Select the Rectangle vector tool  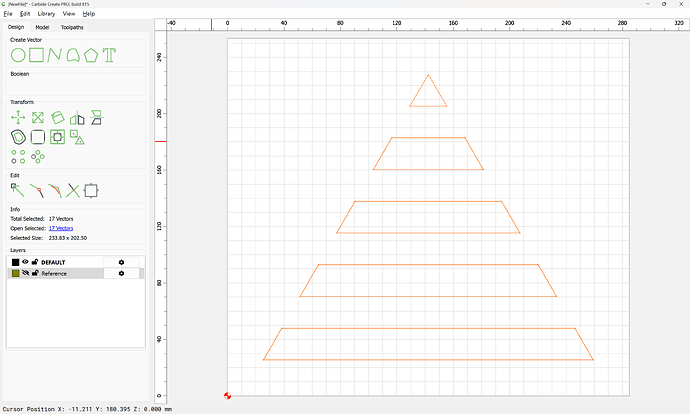[37, 55]
